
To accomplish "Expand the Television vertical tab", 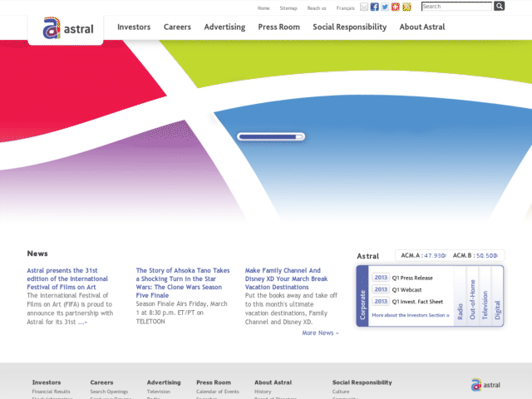I will coord(485,296).
